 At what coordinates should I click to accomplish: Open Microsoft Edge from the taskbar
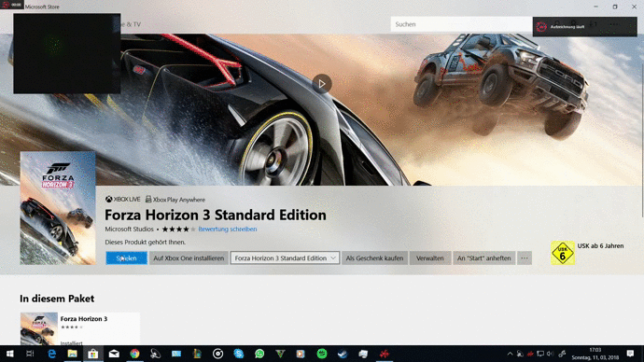tap(51, 354)
